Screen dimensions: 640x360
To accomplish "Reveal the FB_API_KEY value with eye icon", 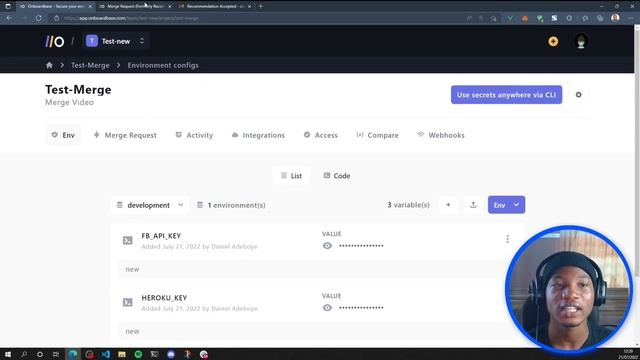I will click(327, 246).
